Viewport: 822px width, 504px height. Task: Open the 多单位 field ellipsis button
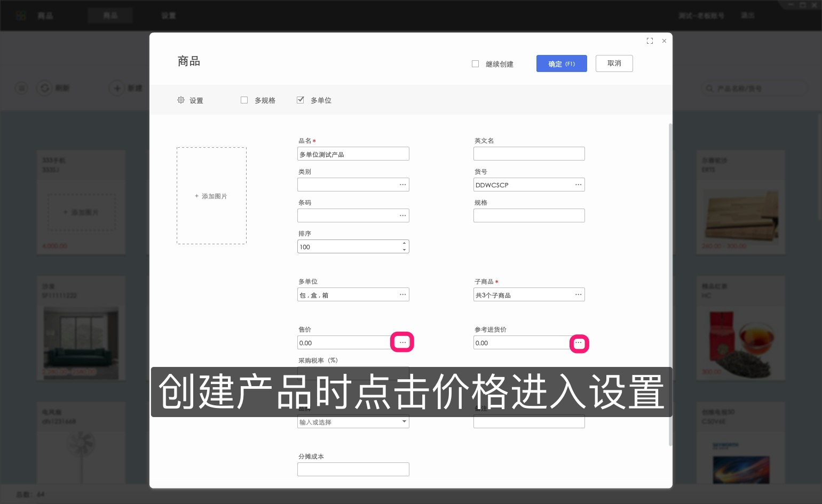(x=402, y=294)
